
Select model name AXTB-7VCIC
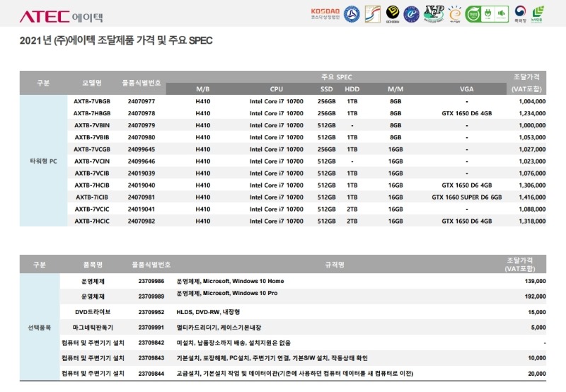92,209
